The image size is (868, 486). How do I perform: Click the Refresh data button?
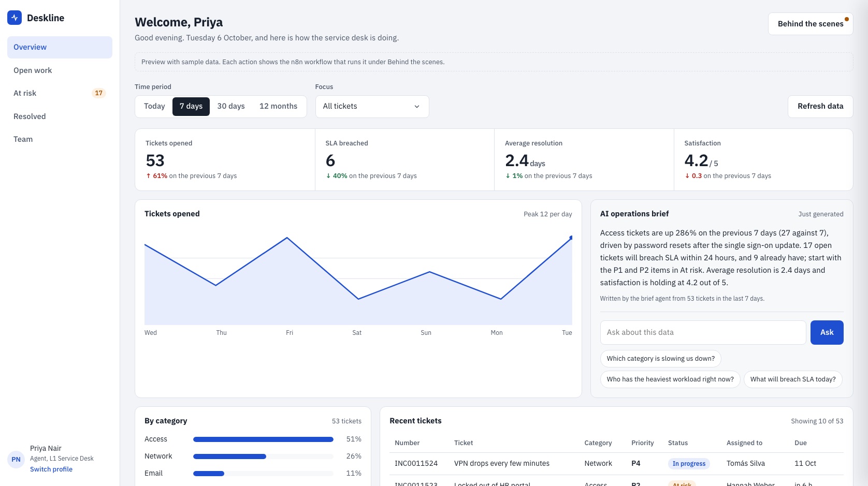[820, 106]
